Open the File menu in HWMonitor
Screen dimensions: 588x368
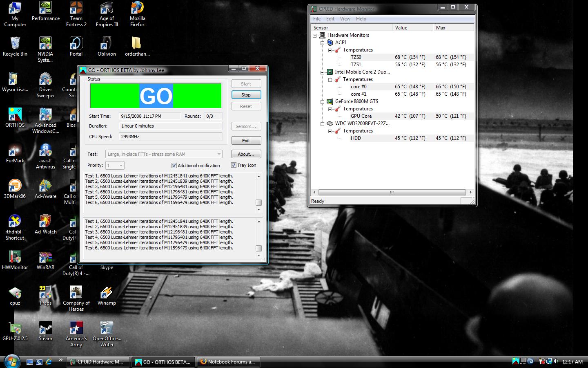click(316, 19)
